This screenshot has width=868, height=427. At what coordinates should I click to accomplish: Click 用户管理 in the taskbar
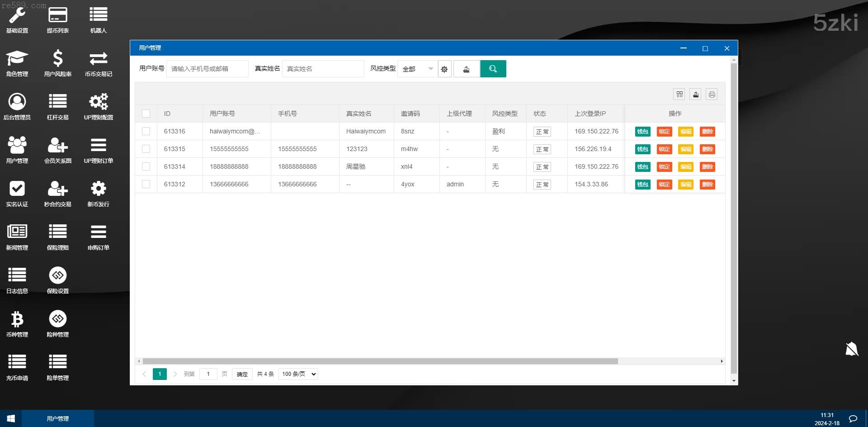point(58,419)
